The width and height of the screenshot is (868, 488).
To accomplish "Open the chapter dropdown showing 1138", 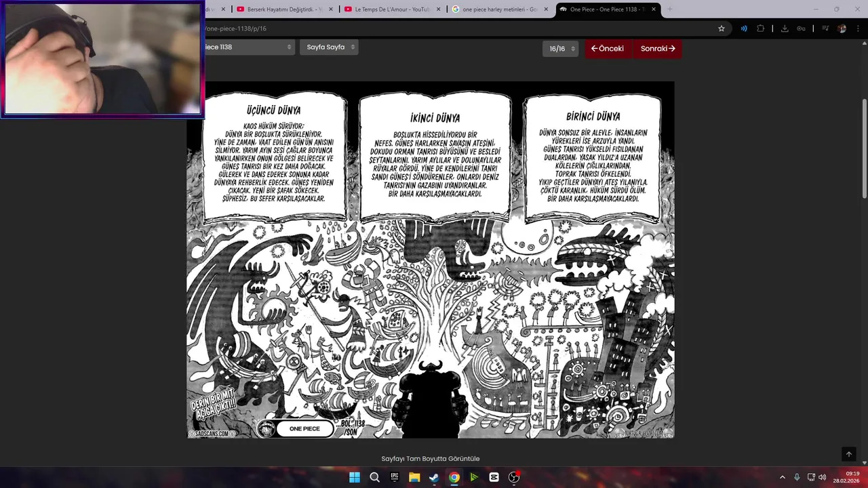I will tap(248, 47).
